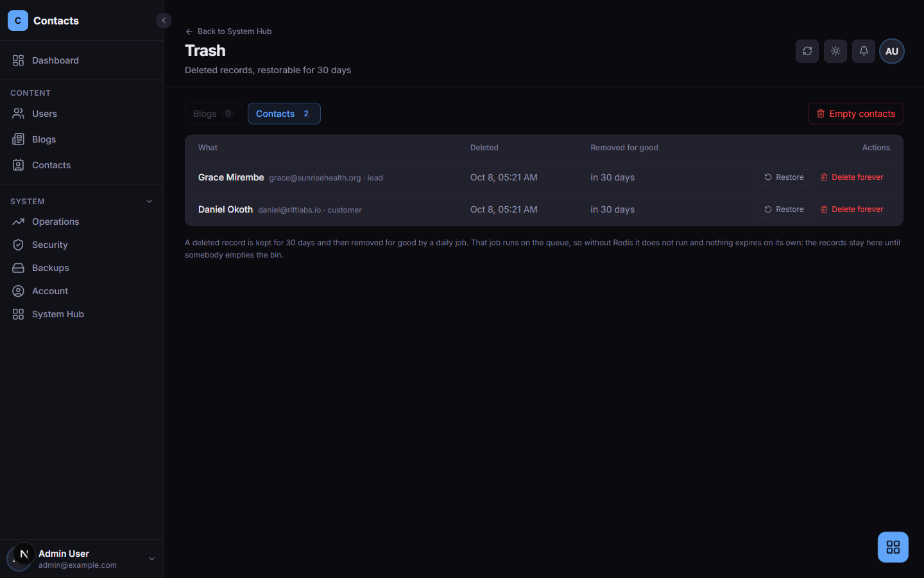Open the Security section
The width and height of the screenshot is (924, 578).
[81, 245]
